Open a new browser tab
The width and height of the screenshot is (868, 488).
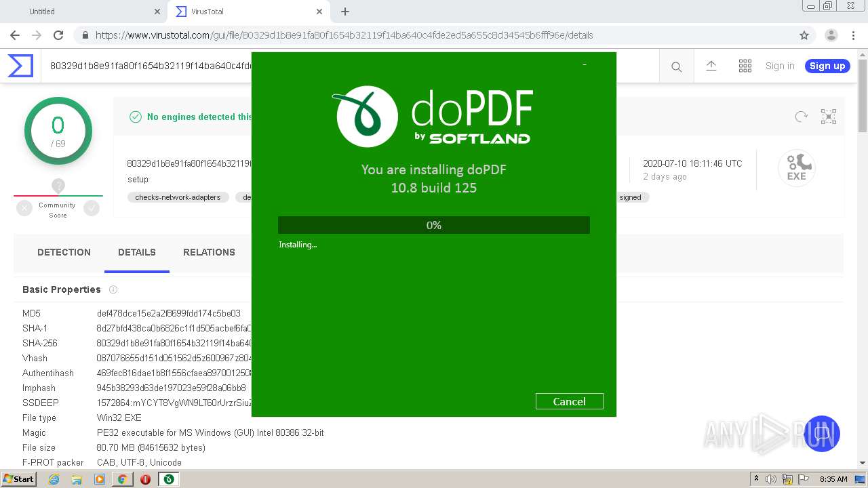tap(345, 12)
